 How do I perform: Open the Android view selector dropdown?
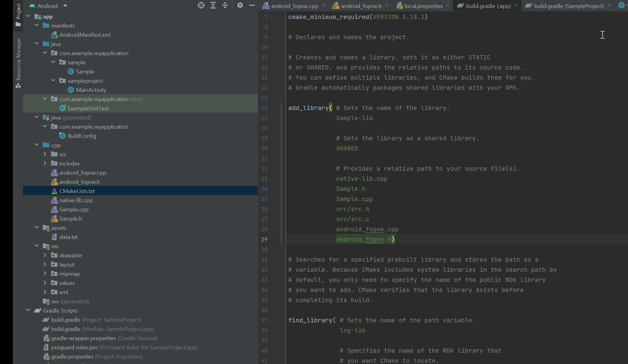[x=65, y=6]
